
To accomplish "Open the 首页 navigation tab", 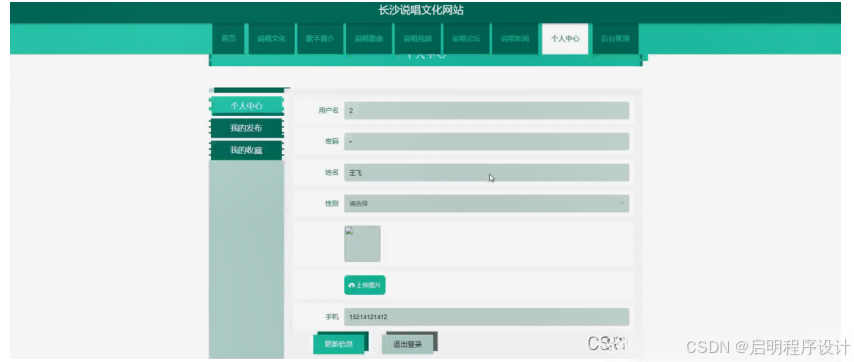I will 228,39.
